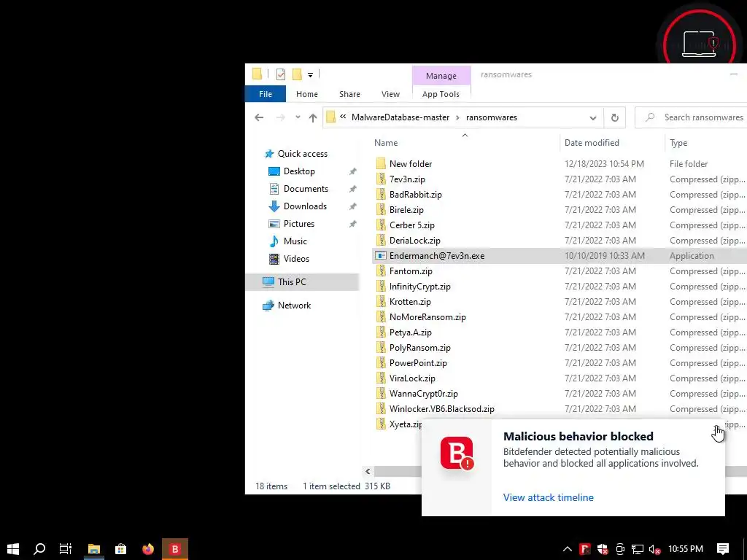Screen dimensions: 747x560
Task: Select Petya.A.zip file
Action: 410,332
